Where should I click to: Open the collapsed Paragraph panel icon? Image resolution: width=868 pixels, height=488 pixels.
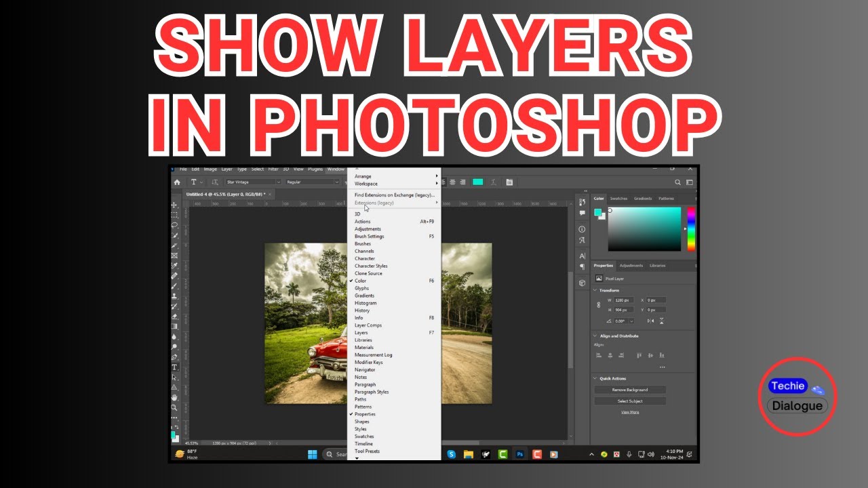click(x=582, y=266)
